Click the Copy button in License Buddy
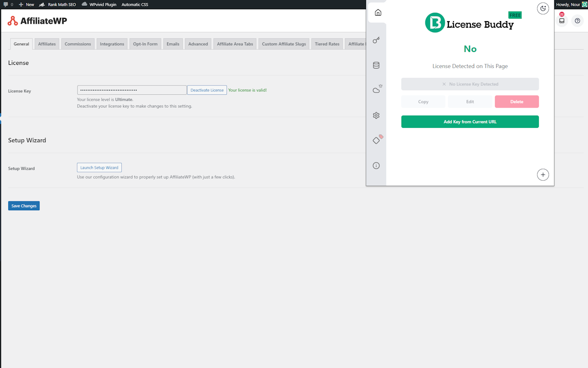The image size is (588, 368). [423, 102]
